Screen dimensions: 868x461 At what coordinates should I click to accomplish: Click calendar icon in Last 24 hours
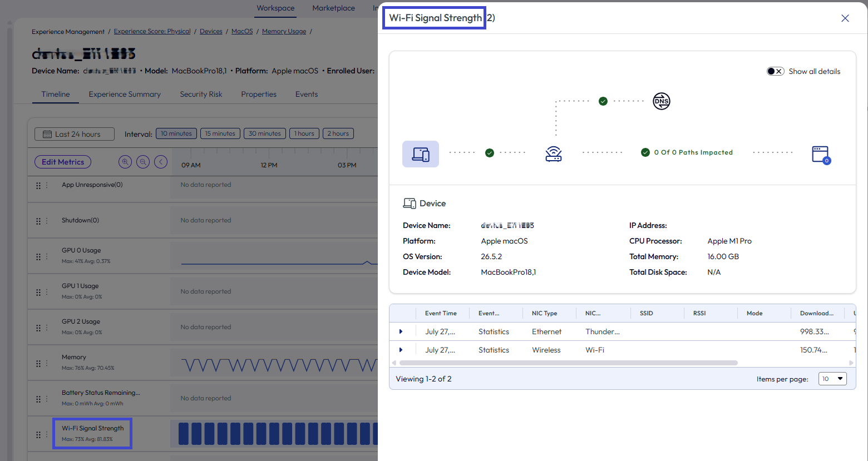click(47, 134)
